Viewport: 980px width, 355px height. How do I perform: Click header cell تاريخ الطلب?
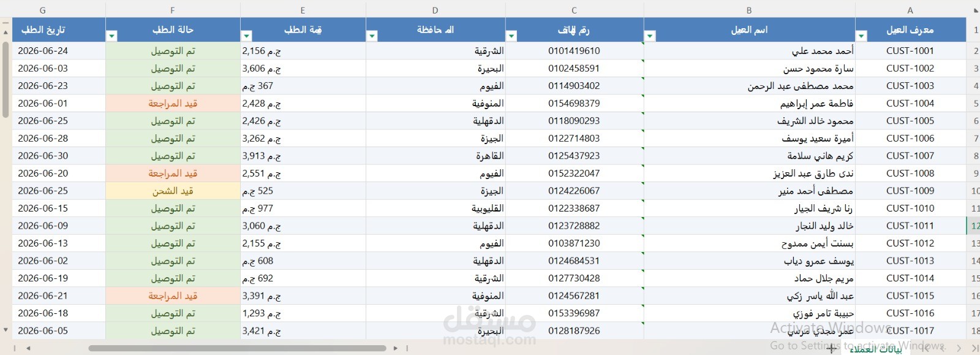59,29
